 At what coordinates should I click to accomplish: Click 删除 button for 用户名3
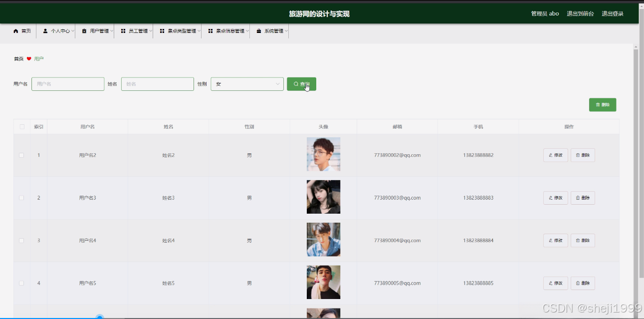(x=583, y=198)
